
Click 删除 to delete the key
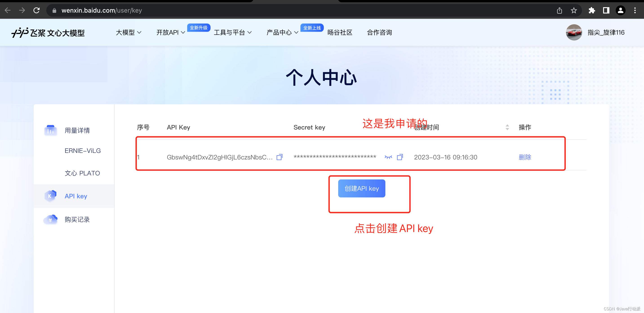(525, 157)
